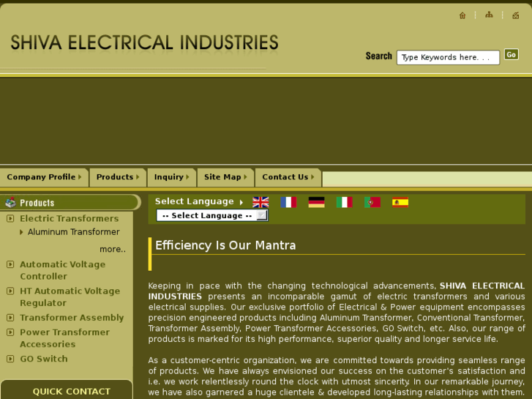
Task: Open the Site Map menu tab
Action: (225, 177)
